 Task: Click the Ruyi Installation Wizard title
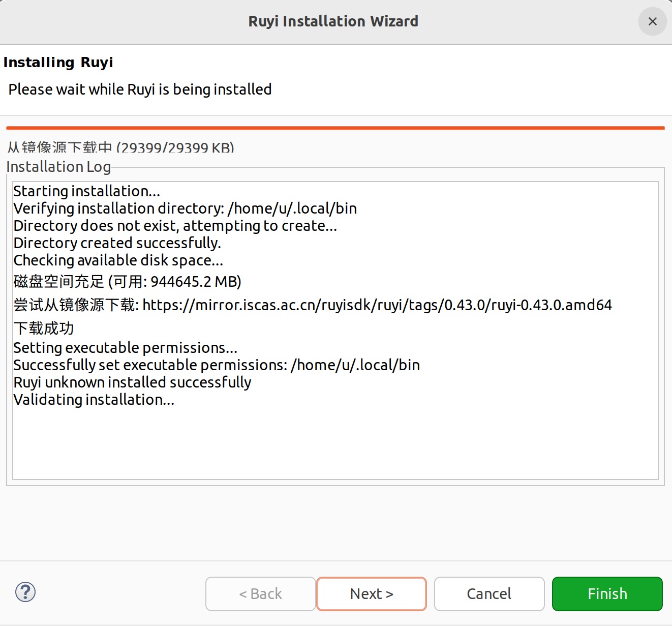(333, 21)
